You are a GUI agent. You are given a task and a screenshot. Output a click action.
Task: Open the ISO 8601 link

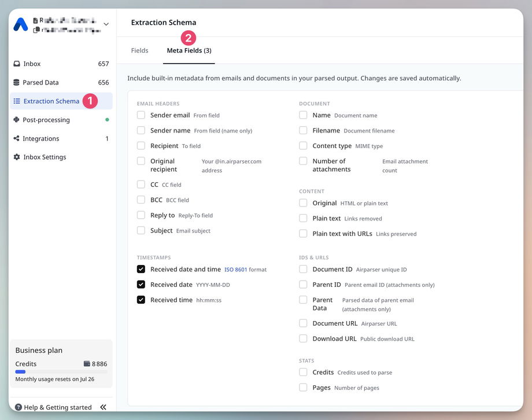tap(235, 270)
